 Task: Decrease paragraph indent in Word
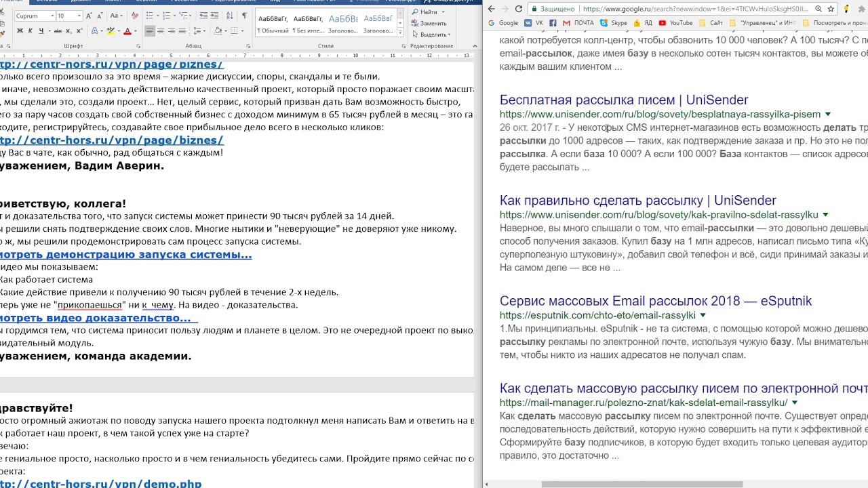pos(203,16)
